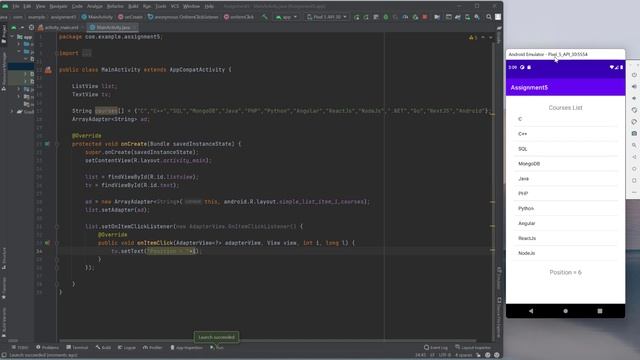Tap the MongoDB item in Courses List

[565, 164]
